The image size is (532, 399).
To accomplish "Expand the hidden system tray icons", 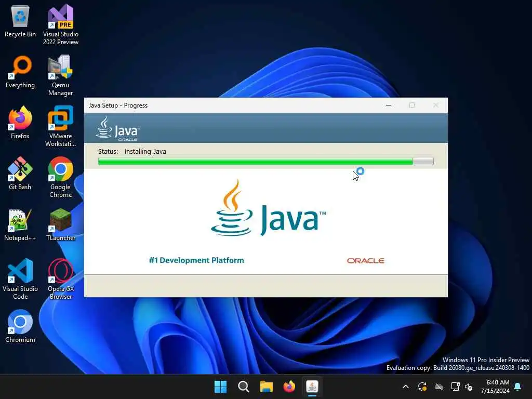I will tap(406, 387).
